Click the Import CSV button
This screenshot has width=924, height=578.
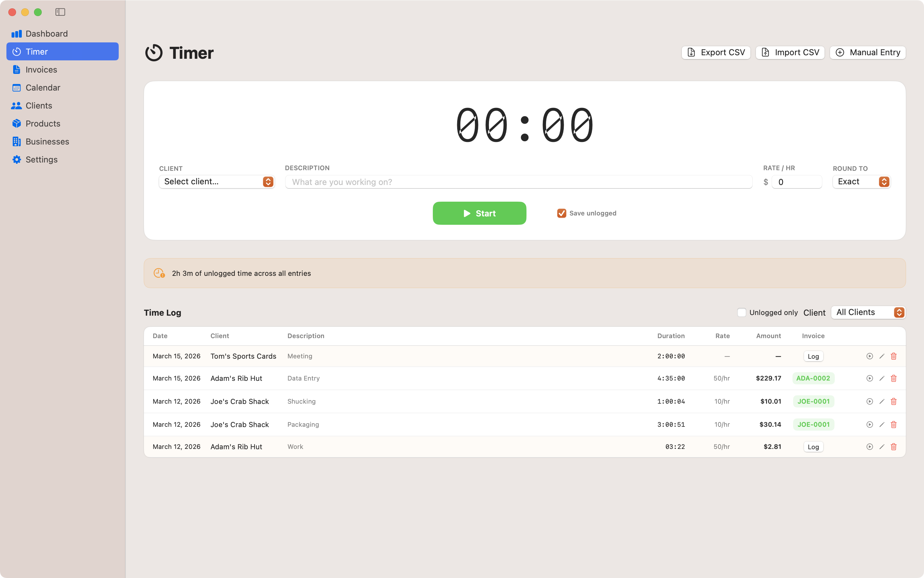pyautogui.click(x=790, y=52)
